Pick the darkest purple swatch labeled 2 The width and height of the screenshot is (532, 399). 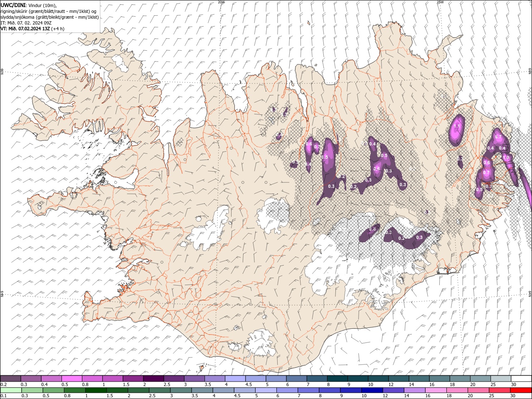click(x=153, y=379)
